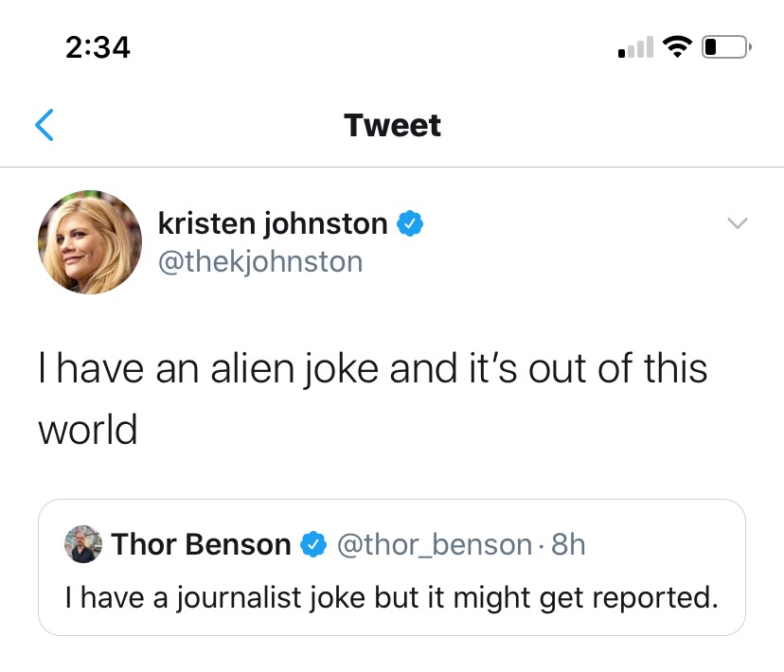Open the @thor_benson handle
This screenshot has width=784, height=672.
tap(435, 544)
